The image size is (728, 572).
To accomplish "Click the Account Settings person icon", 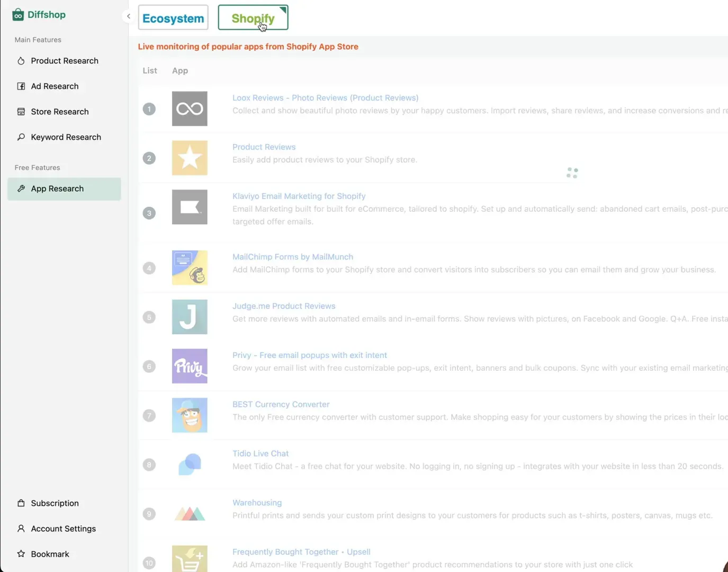I will coord(21,529).
